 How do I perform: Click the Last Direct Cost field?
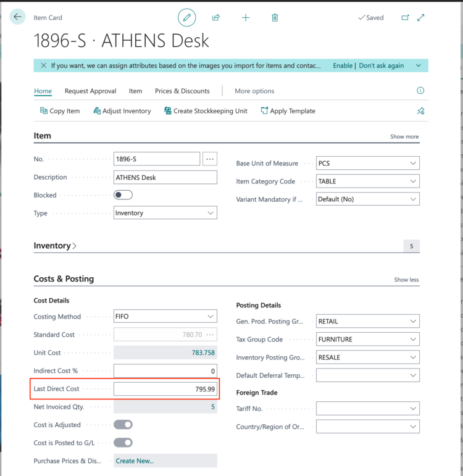pos(165,389)
